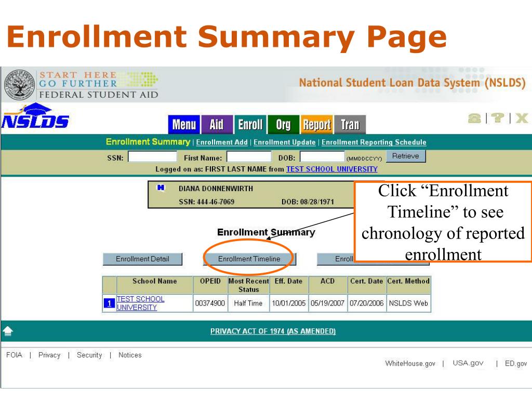Open the ED.gov footer link

(516, 363)
